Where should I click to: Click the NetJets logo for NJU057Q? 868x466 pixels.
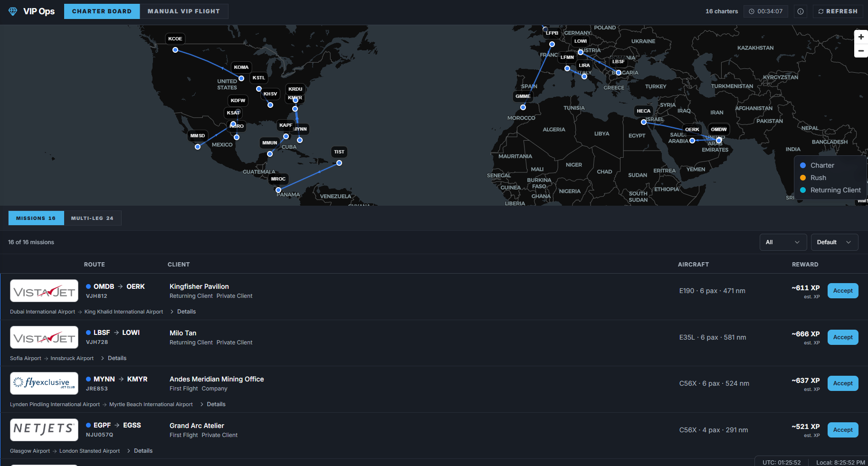click(x=44, y=430)
